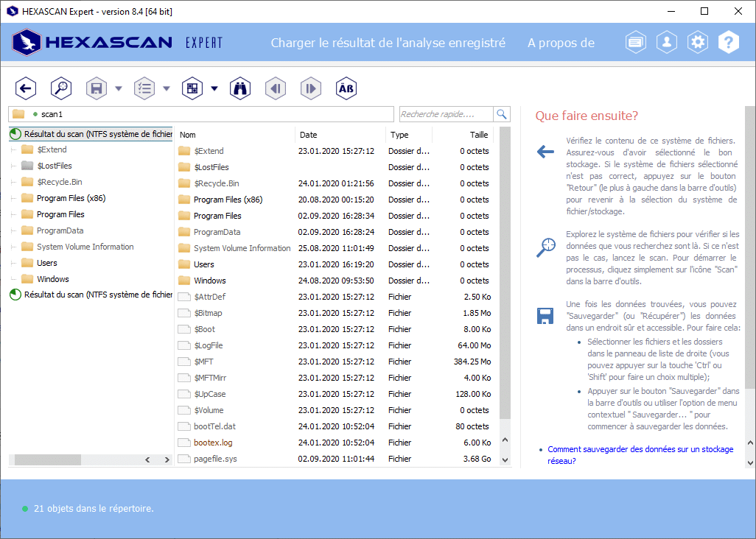Select the $MFT file icon in the list
Viewport: 756px width, 539px height.
coord(184,362)
